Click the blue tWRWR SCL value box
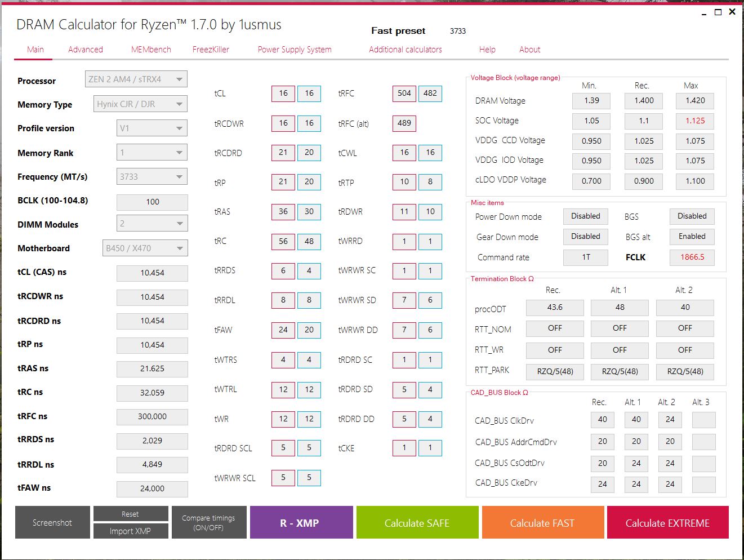The height and width of the screenshot is (560, 744). pos(309,478)
